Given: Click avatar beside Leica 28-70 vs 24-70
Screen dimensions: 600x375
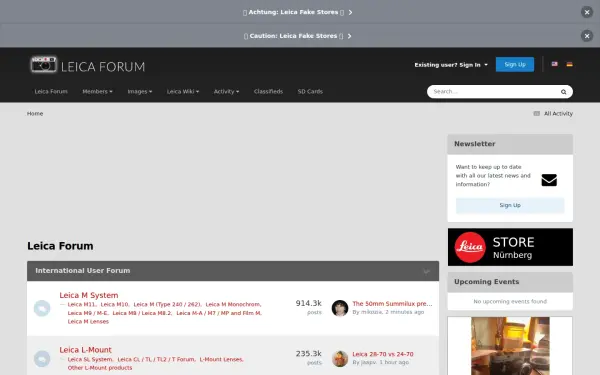Looking at the screenshot, I should (x=340, y=359).
